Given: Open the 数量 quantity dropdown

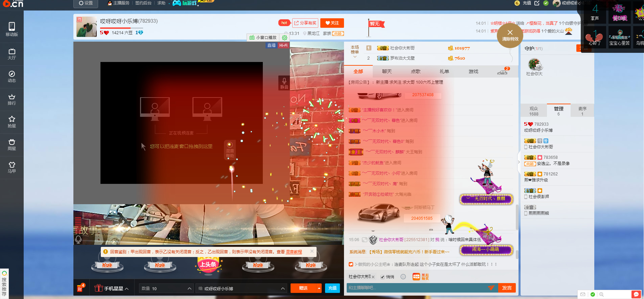Looking at the screenshot, I should 166,289.
